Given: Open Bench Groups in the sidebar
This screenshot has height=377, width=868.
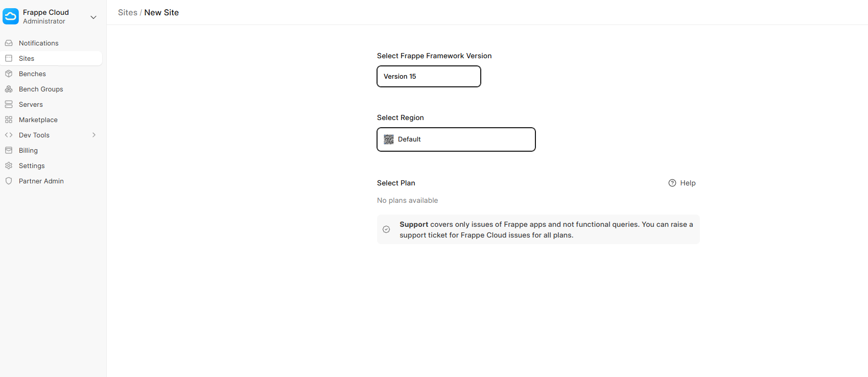Looking at the screenshot, I should (x=51, y=89).
